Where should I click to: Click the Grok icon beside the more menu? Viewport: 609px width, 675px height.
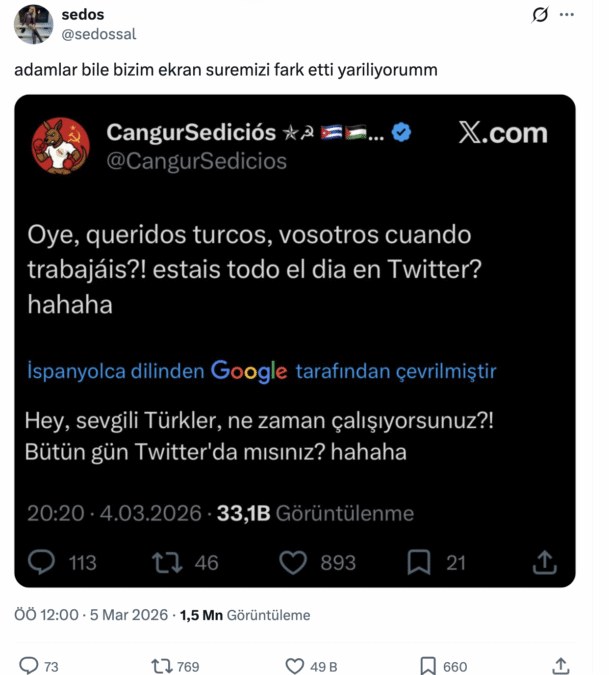[541, 15]
